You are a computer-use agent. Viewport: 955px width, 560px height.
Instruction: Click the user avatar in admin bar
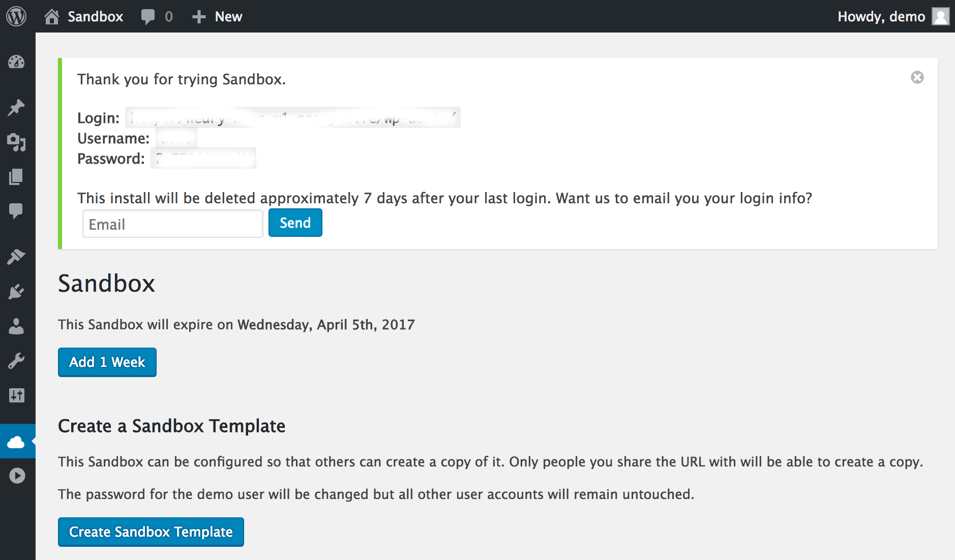940,16
